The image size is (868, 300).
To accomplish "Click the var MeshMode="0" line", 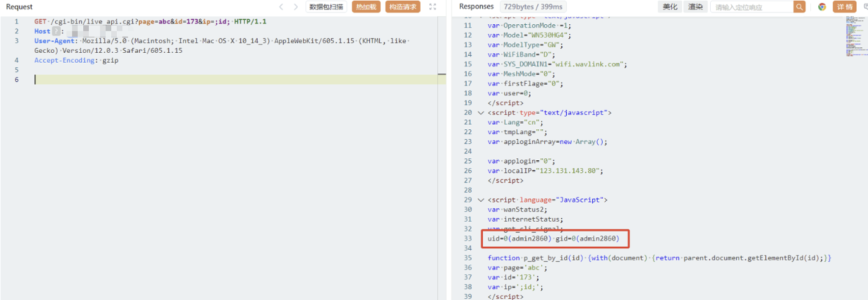I will click(521, 74).
